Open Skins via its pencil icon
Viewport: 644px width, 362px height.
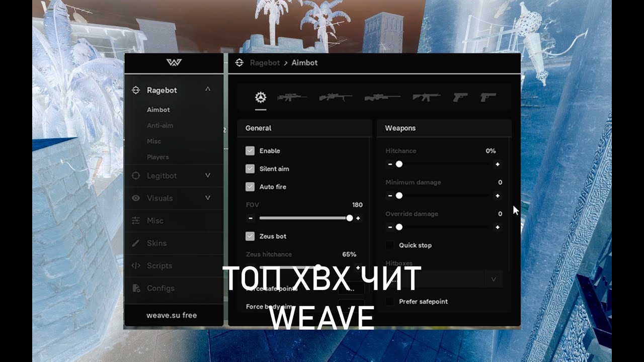pos(135,243)
